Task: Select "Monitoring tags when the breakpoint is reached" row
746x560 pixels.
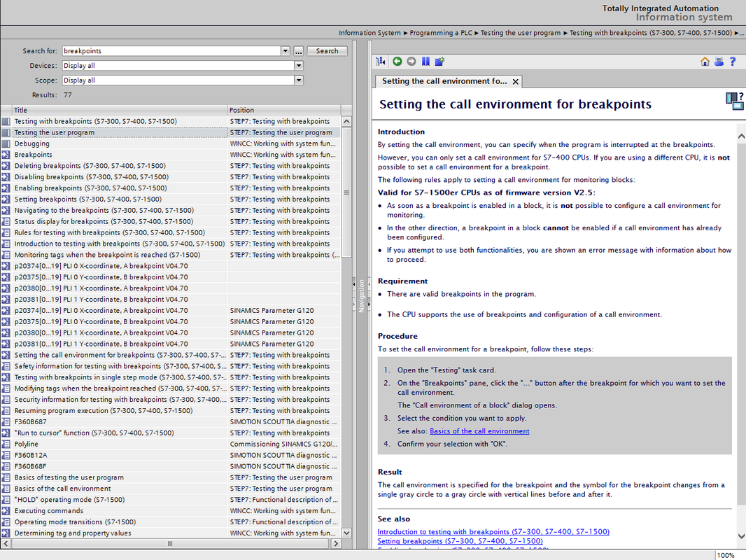Action: 171,255
